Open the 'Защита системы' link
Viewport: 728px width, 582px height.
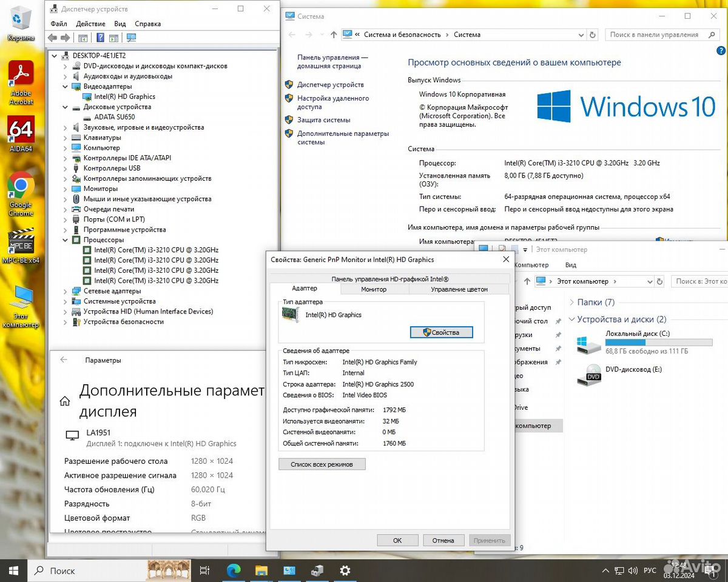(x=324, y=120)
